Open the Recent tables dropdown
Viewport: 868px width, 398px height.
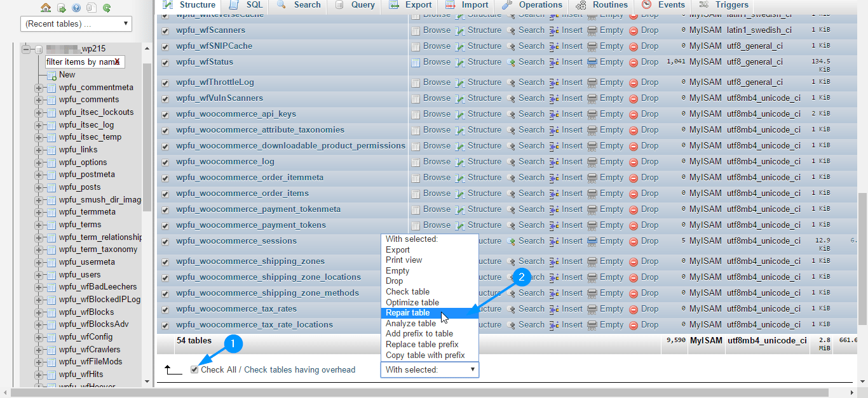pos(76,24)
